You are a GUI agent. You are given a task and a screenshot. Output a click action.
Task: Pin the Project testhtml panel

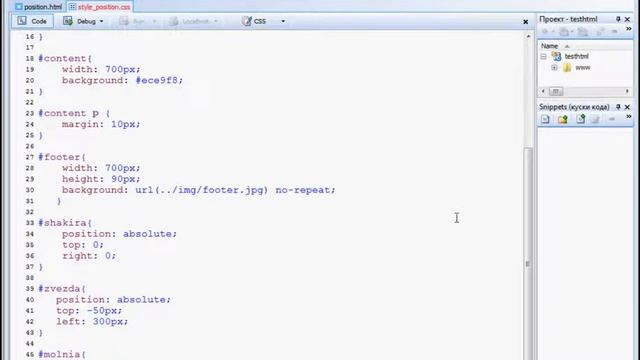point(618,19)
